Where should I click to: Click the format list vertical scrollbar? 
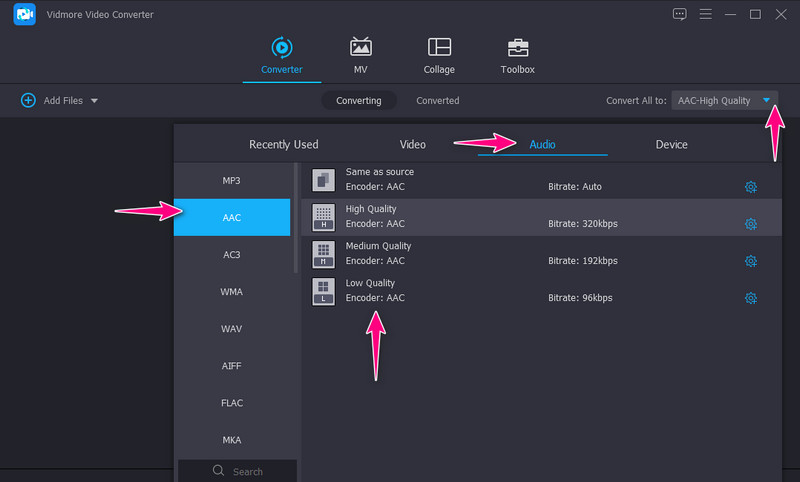coord(295,220)
